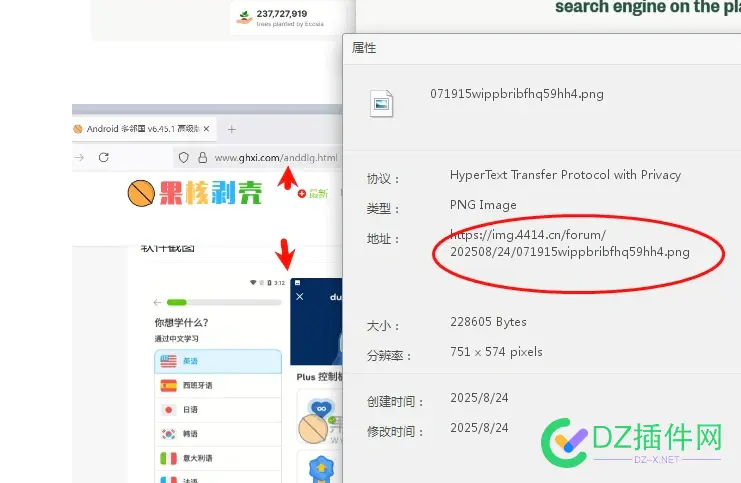The image size is (741, 483).
Task: Click the back arrow in Duolingo screenshot
Action: pyautogui.click(x=157, y=302)
